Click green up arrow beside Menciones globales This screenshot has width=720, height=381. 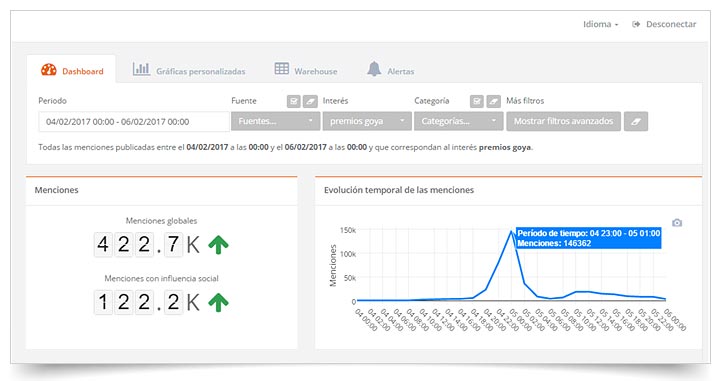point(218,245)
